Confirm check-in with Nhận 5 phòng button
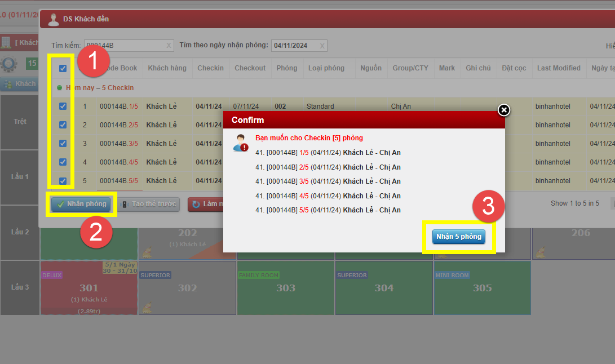 tap(459, 237)
